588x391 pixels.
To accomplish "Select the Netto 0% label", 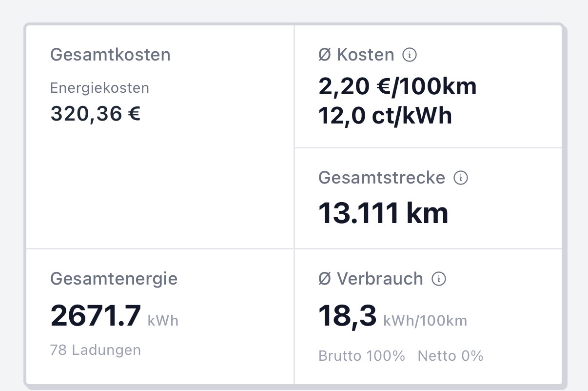I will (x=451, y=356).
